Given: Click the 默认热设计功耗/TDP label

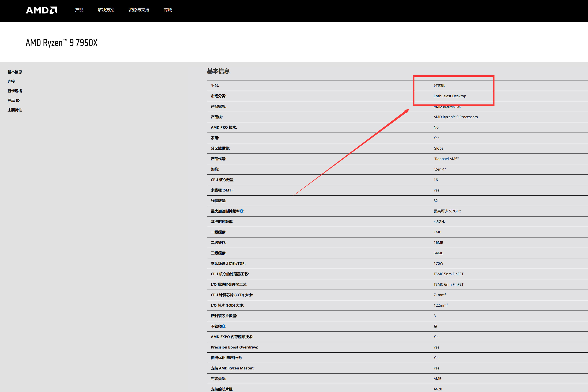Looking at the screenshot, I should (x=228, y=264).
